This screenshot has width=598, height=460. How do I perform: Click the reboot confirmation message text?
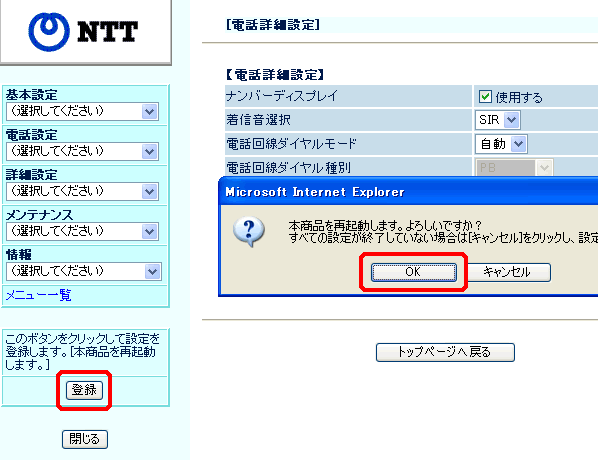tap(443, 231)
